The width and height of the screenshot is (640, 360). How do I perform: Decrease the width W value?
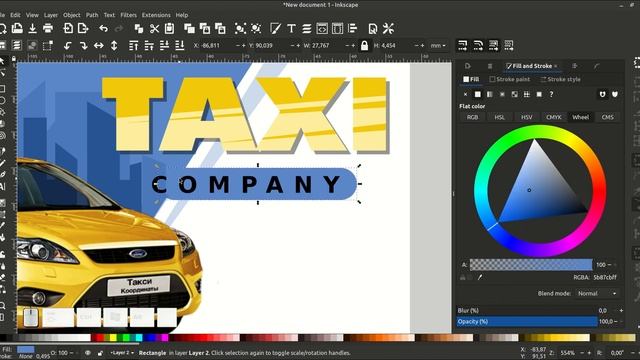point(347,46)
